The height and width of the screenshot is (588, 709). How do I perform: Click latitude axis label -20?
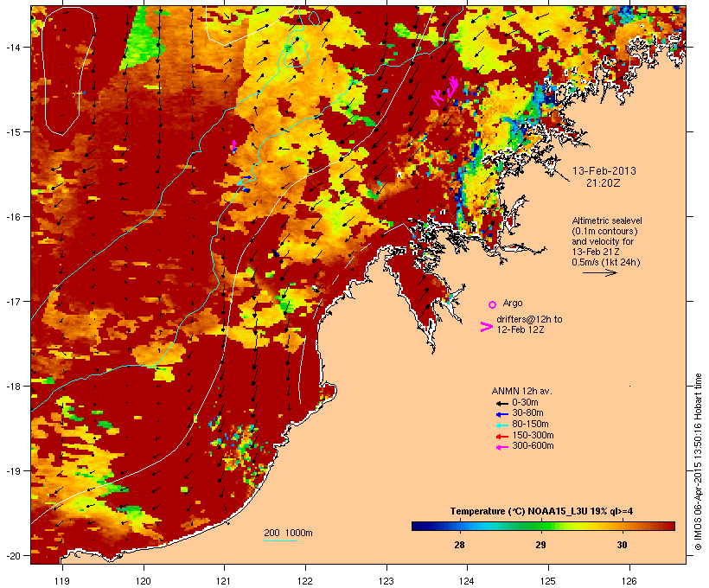[13, 555]
